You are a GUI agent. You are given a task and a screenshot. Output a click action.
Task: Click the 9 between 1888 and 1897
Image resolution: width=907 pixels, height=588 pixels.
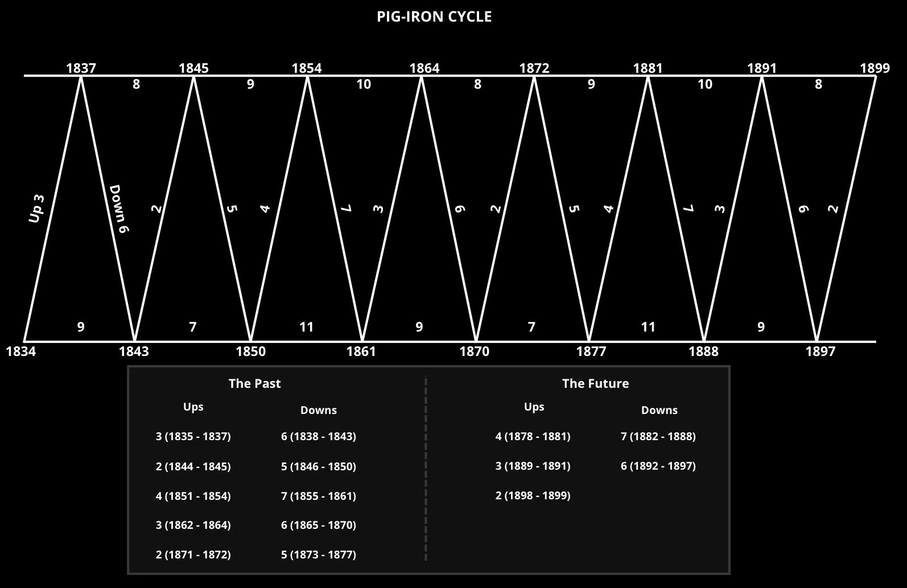[761, 327]
